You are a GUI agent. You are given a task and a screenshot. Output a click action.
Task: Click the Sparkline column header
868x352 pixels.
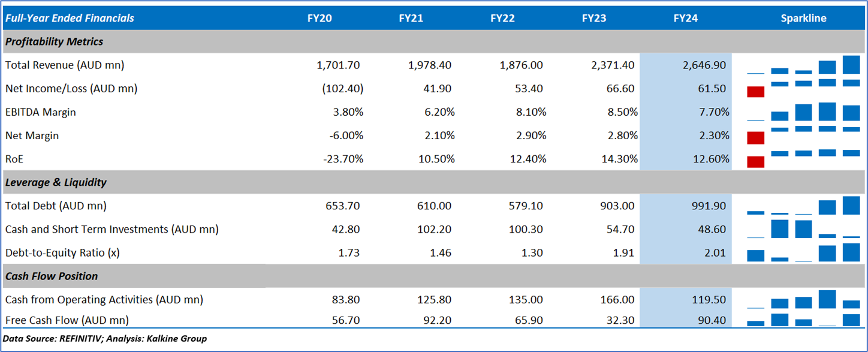(803, 18)
